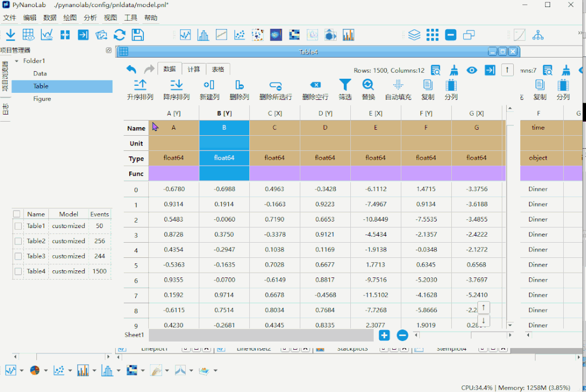
Task: Select the histogram icon in the top toolbar
Action: click(x=203, y=35)
